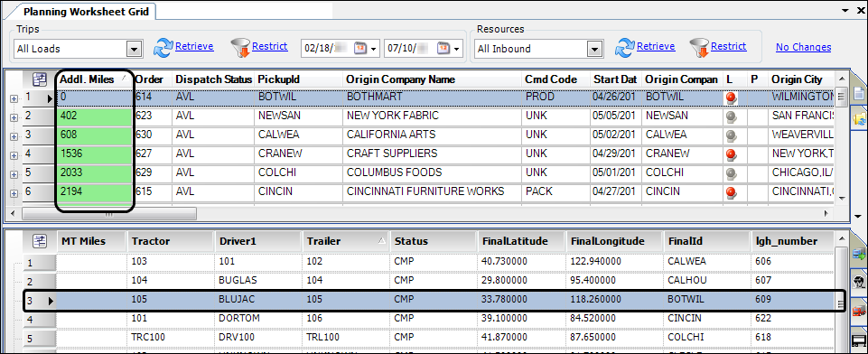
Task: Click the folder refresh side tab icon
Action: click(x=860, y=119)
